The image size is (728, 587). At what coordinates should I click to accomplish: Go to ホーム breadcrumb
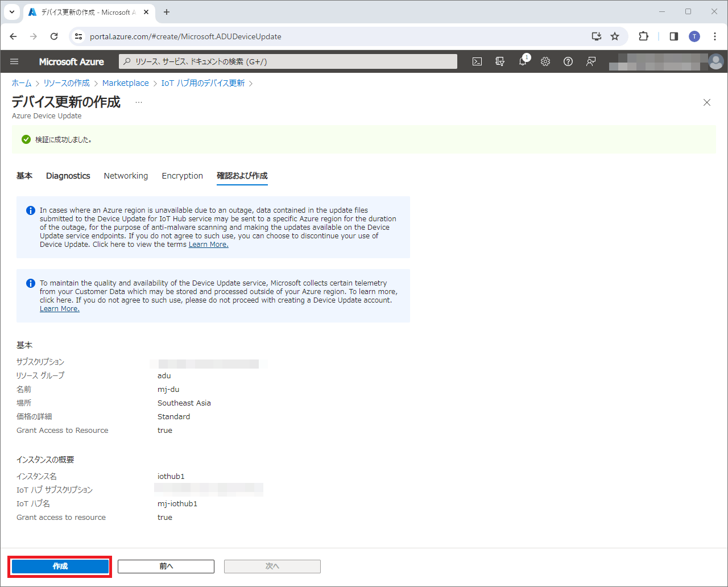point(22,83)
